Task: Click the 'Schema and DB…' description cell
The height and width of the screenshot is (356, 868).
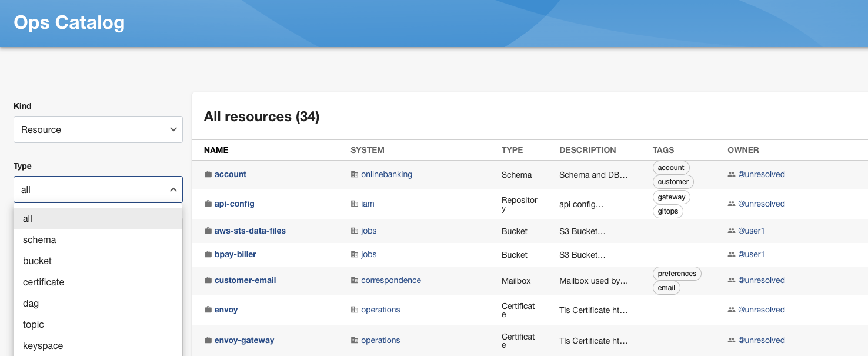Action: click(593, 175)
